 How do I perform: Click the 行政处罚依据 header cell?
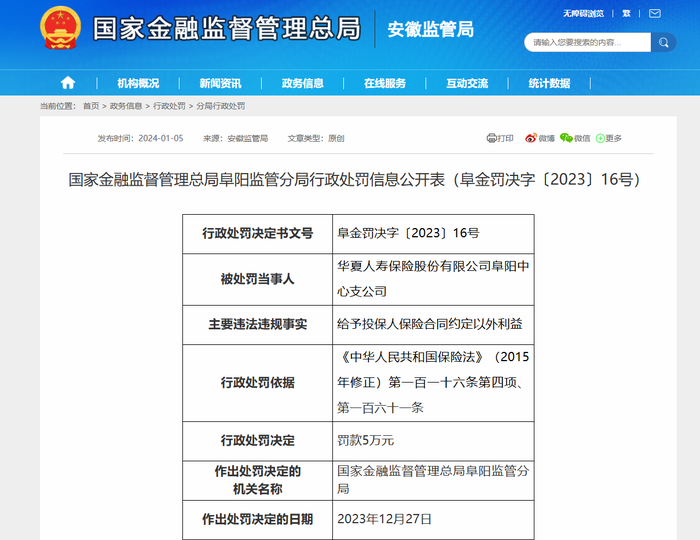pyautogui.click(x=258, y=382)
